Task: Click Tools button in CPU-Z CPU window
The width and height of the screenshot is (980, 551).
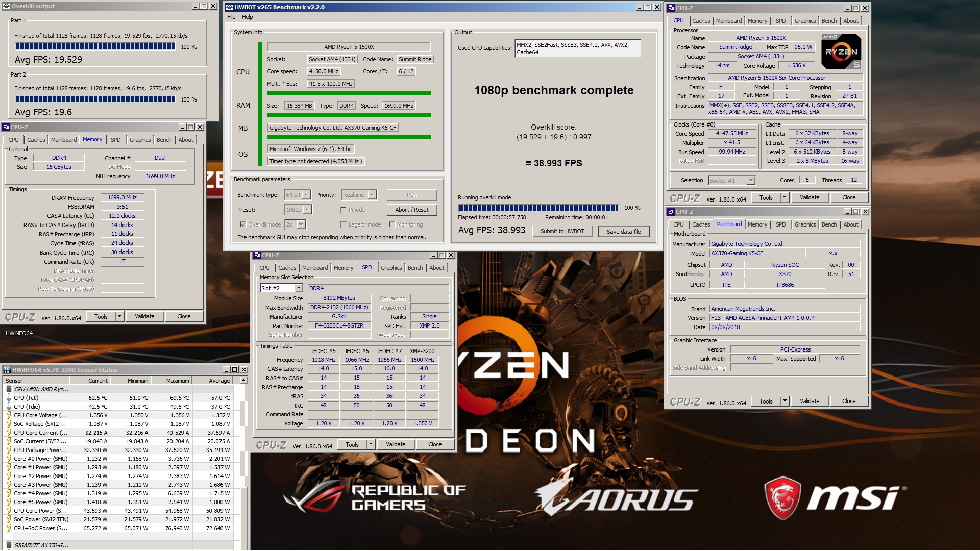Action: pyautogui.click(x=766, y=197)
